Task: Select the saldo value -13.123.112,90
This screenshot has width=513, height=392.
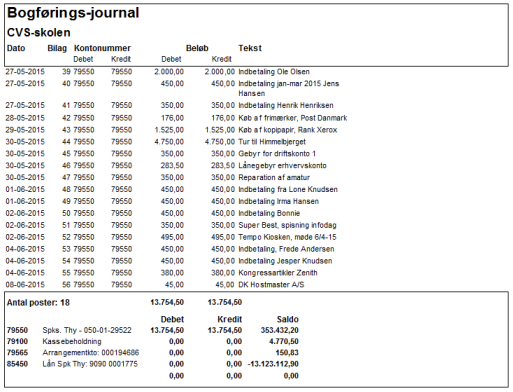Action: (273, 364)
